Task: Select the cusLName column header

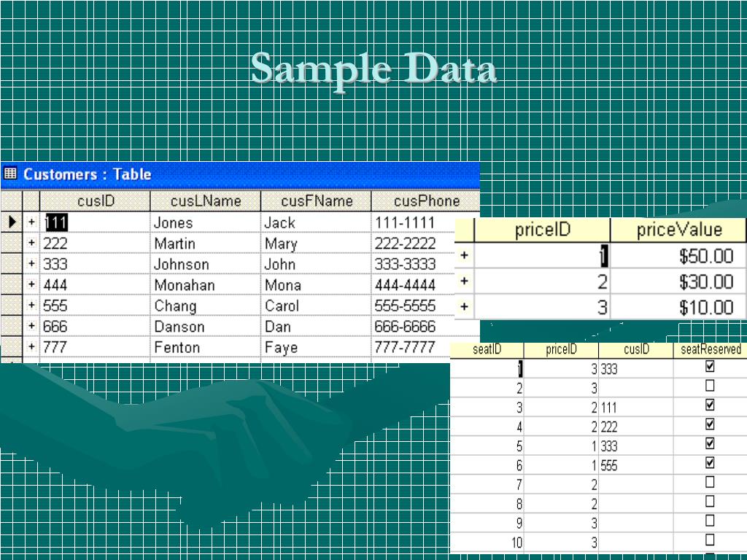Action: [x=206, y=201]
